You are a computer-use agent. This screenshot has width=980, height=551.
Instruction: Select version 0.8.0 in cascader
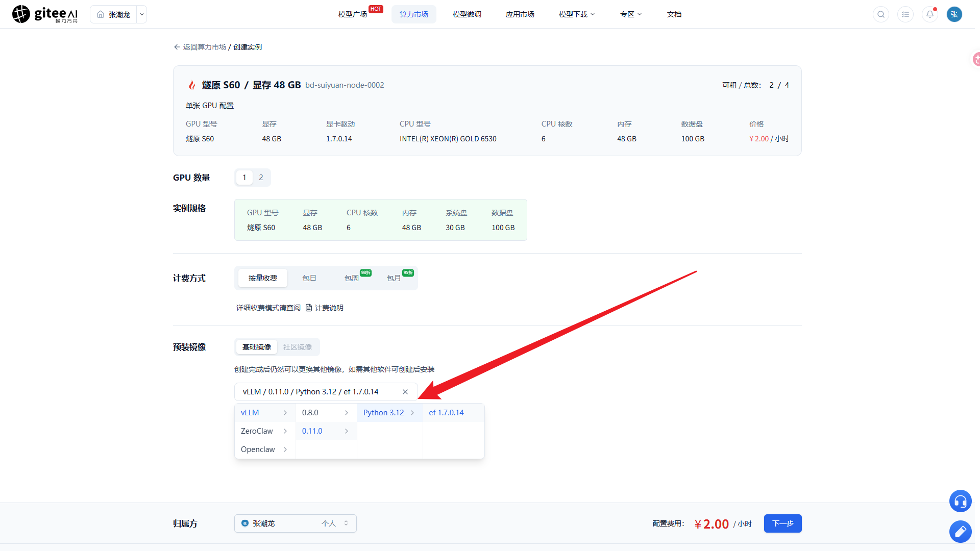[x=326, y=413]
